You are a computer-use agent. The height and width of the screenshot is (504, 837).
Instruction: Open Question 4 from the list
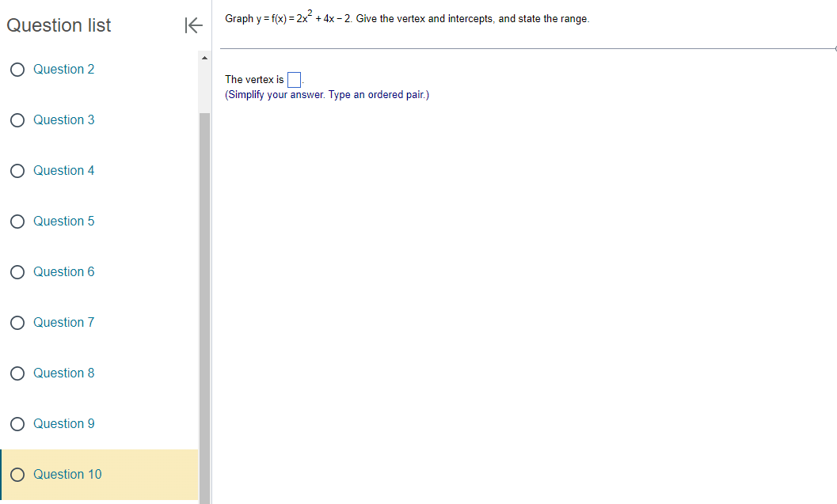tap(63, 170)
